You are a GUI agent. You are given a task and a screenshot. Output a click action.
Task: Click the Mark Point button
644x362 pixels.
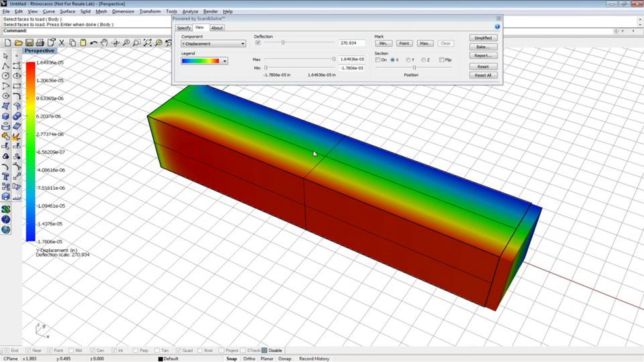coord(404,43)
